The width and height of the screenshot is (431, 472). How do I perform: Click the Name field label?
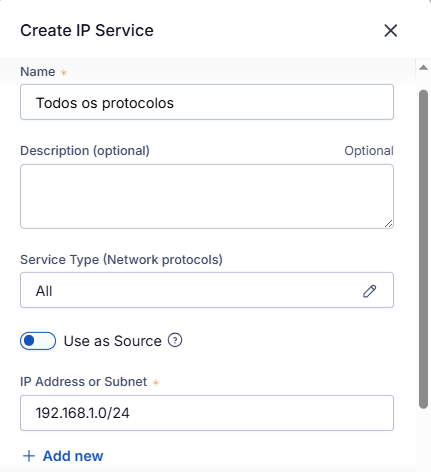pos(38,72)
